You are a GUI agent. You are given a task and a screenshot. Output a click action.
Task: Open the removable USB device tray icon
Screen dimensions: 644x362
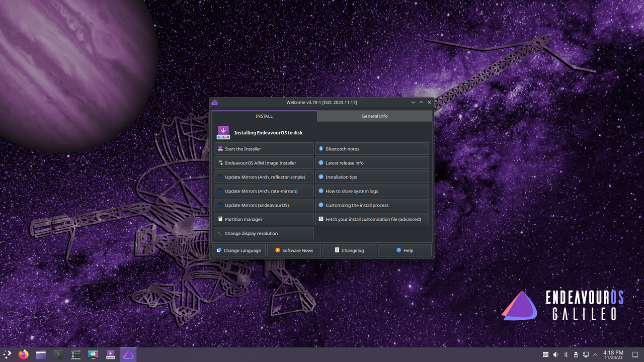point(576,354)
